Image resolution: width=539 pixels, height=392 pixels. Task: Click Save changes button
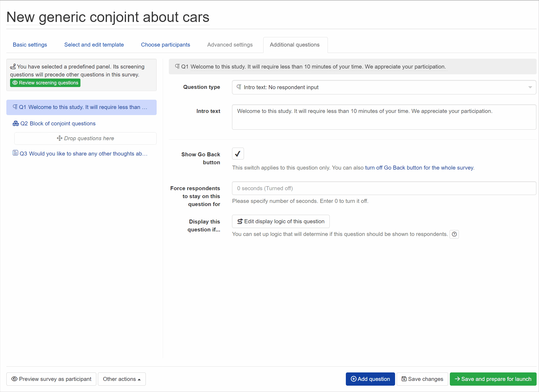pyautogui.click(x=422, y=379)
